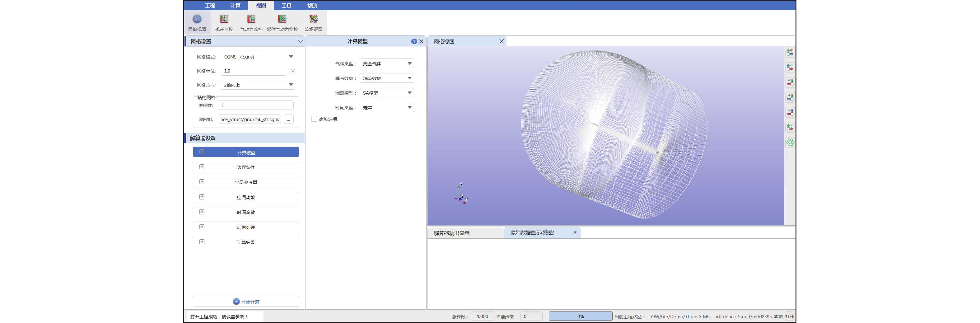Open green gear view settings
The width and height of the screenshot is (980, 323).
(790, 142)
